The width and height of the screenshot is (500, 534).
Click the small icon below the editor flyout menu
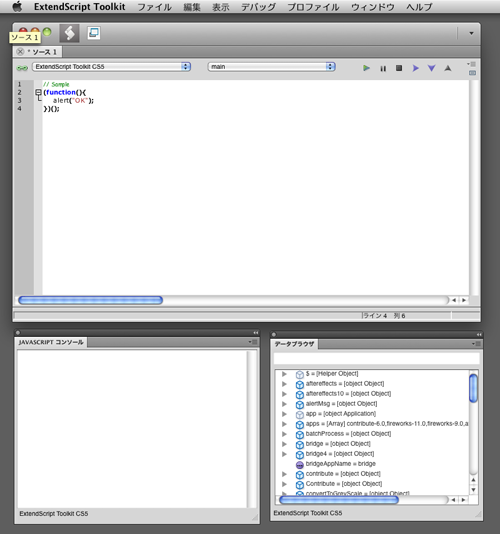click(472, 73)
